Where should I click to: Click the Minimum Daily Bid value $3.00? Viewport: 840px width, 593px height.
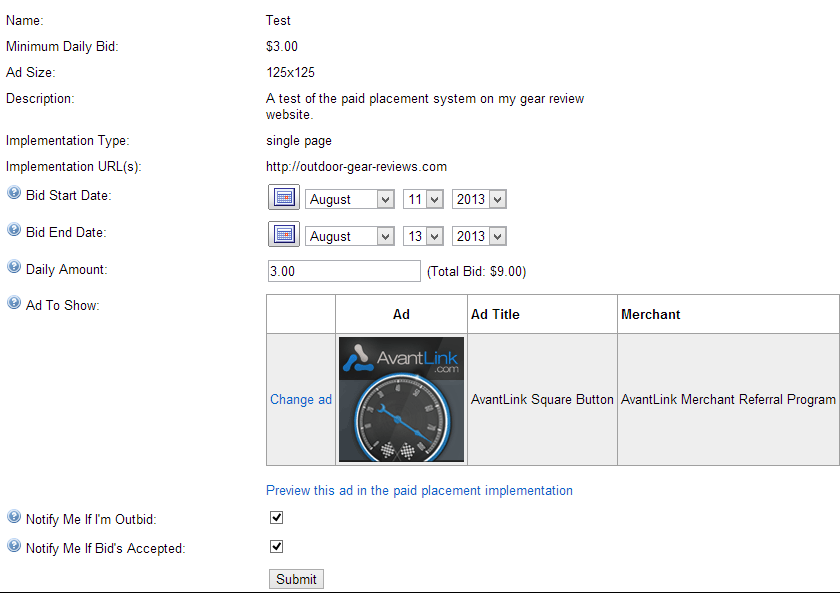[x=282, y=47]
